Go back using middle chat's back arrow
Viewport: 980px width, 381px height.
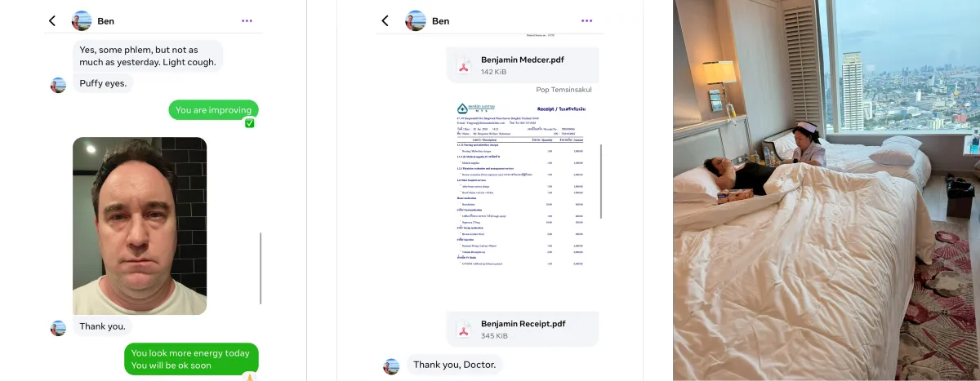(385, 20)
